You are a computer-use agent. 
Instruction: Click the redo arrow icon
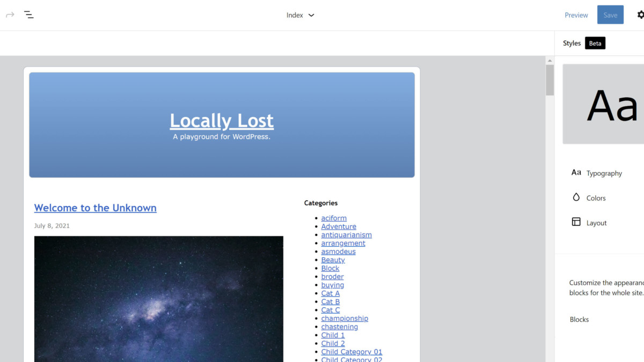click(10, 15)
